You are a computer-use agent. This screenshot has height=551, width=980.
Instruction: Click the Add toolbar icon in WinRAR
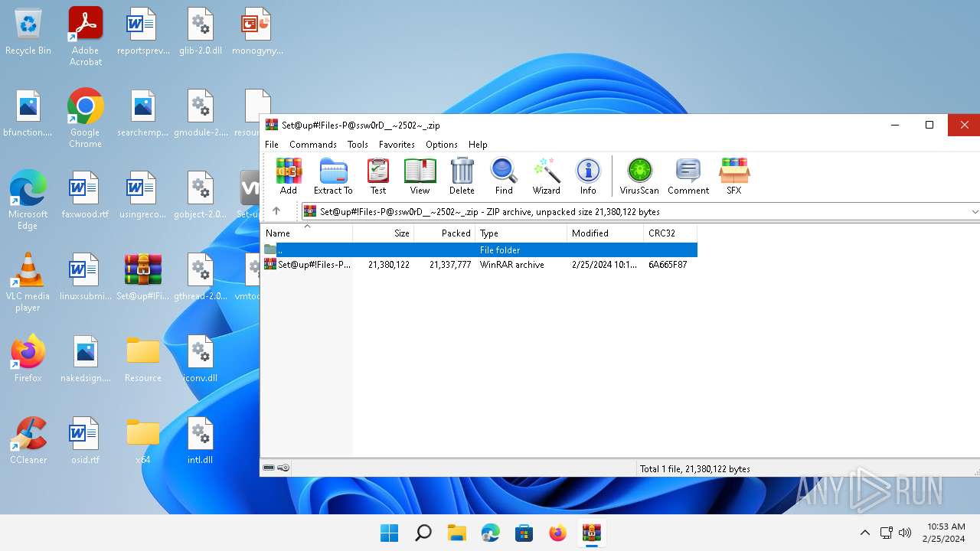tap(289, 177)
